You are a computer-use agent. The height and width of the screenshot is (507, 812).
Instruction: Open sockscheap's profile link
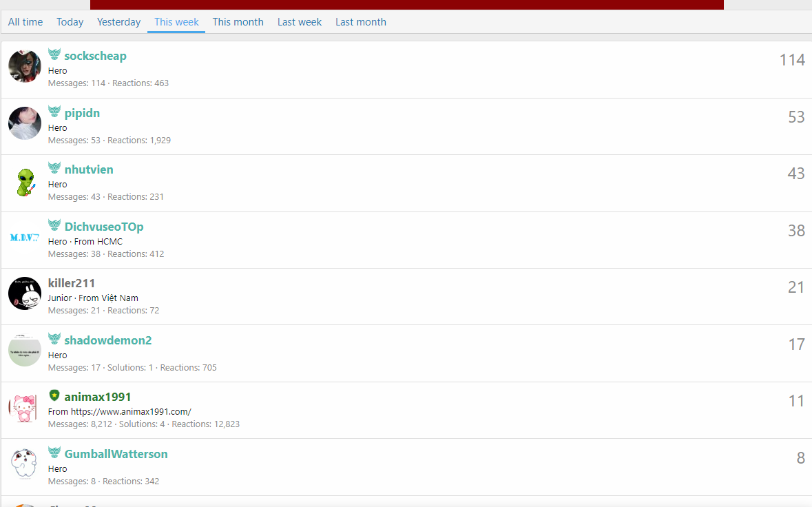(95, 56)
